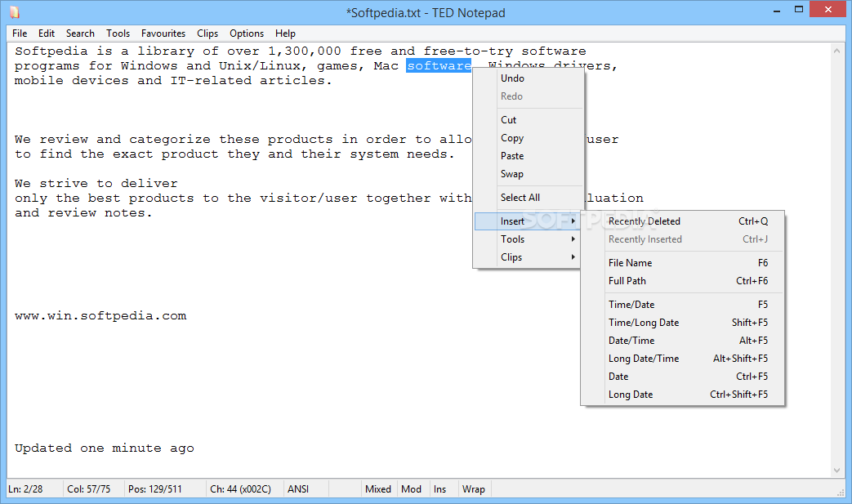Open the Favourites menu
Image resolution: width=852 pixels, height=504 pixels.
(163, 33)
